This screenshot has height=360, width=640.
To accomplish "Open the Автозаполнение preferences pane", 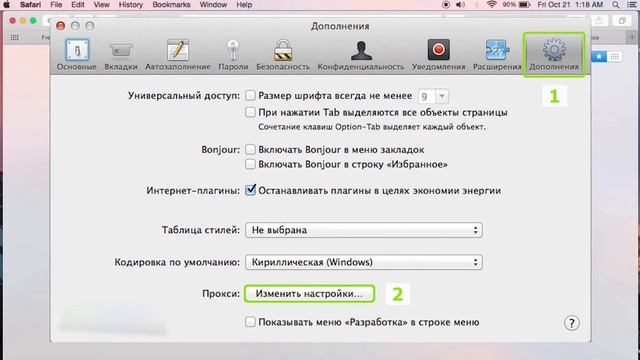I will coord(178,55).
